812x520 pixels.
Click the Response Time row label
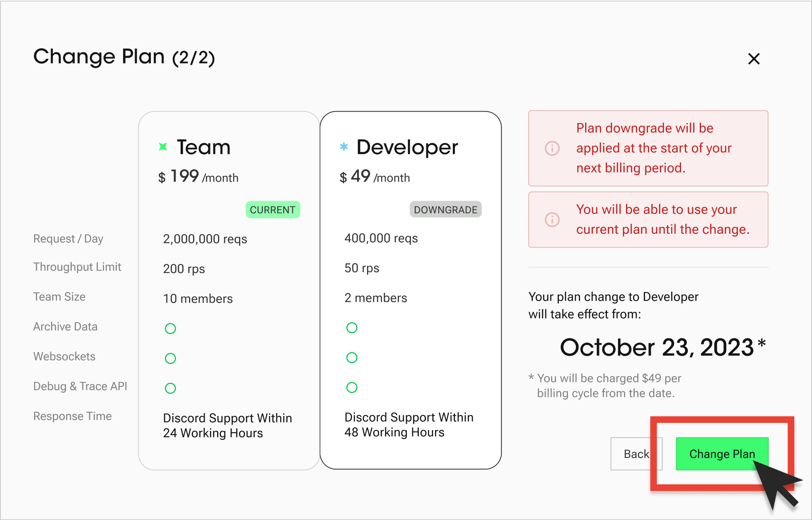(72, 416)
